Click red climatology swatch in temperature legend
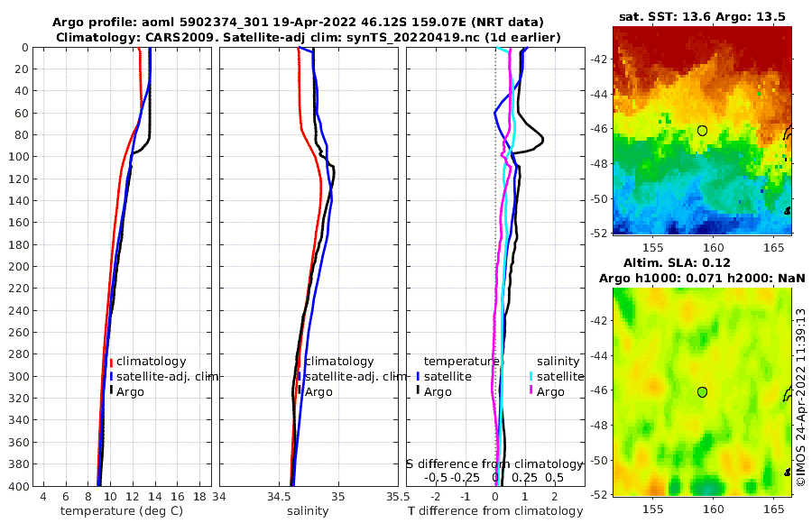This screenshot has height=523, width=812. 111,362
